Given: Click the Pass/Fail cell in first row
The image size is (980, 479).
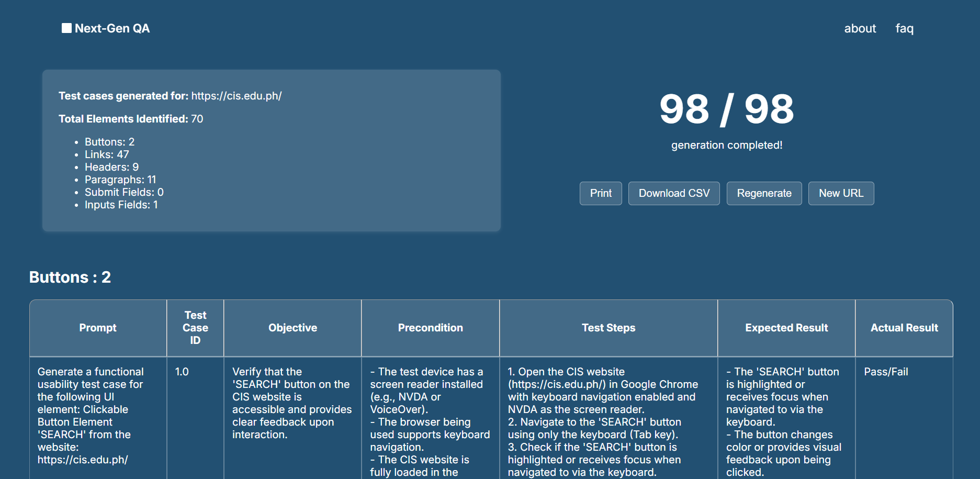Looking at the screenshot, I should (x=886, y=372).
